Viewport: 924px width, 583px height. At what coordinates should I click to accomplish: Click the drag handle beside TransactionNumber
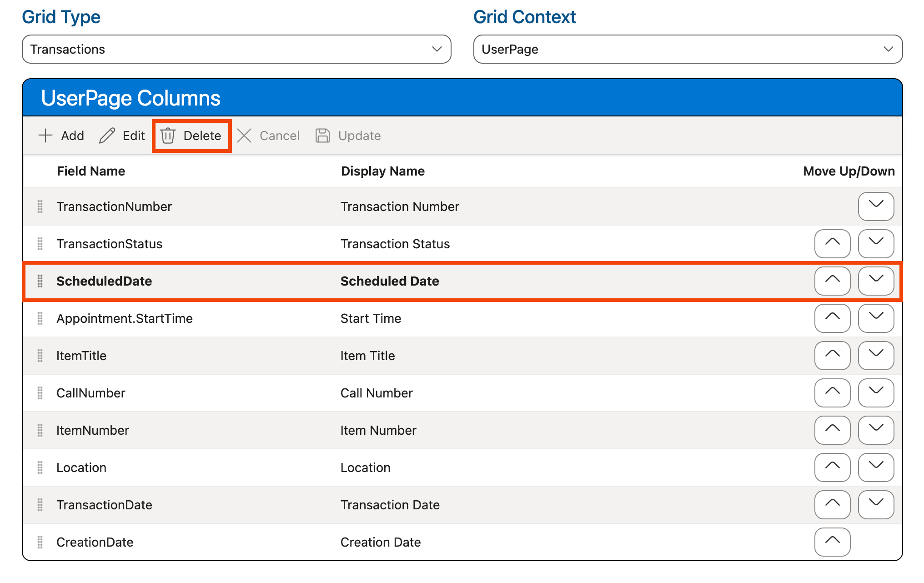40,206
